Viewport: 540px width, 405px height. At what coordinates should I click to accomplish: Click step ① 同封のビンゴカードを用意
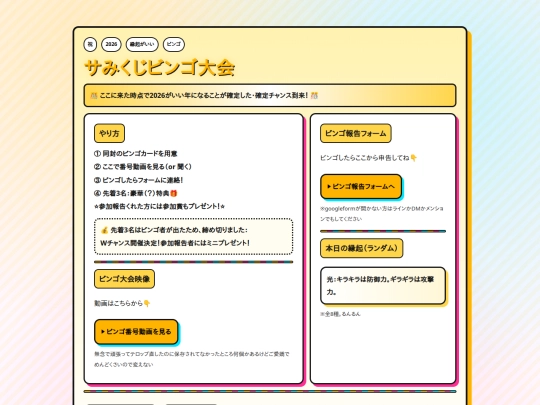[x=136, y=154]
